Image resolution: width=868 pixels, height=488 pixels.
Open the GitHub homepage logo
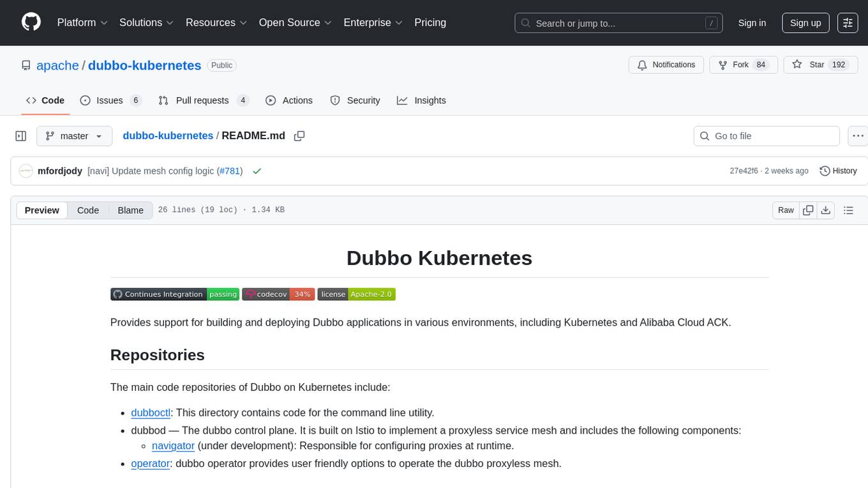(x=31, y=22)
